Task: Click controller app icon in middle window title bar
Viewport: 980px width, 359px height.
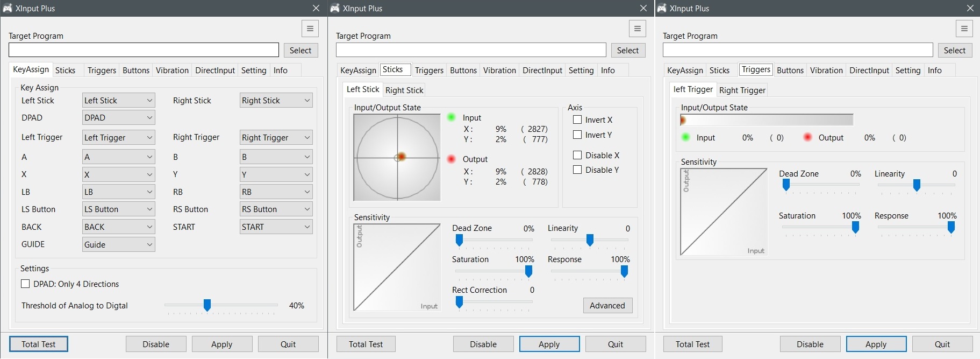Action: pos(335,8)
